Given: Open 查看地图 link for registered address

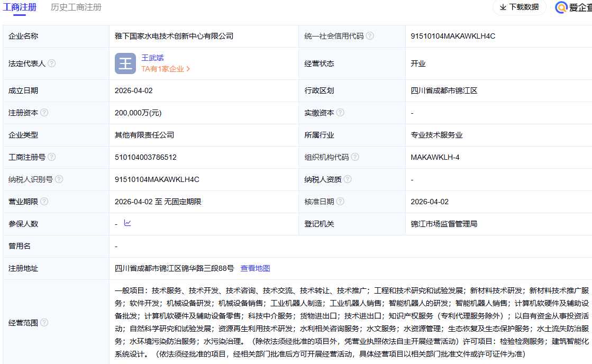Looking at the screenshot, I should (x=255, y=268).
